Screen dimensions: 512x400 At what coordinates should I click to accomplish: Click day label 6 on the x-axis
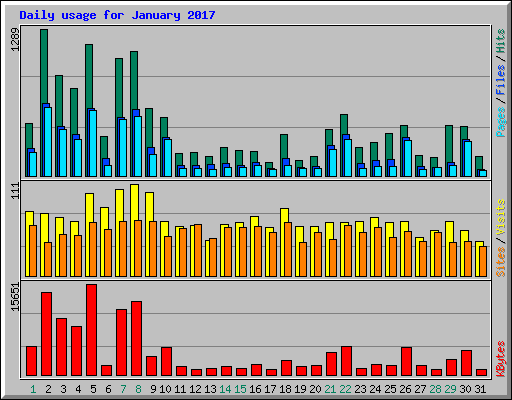[108, 389]
